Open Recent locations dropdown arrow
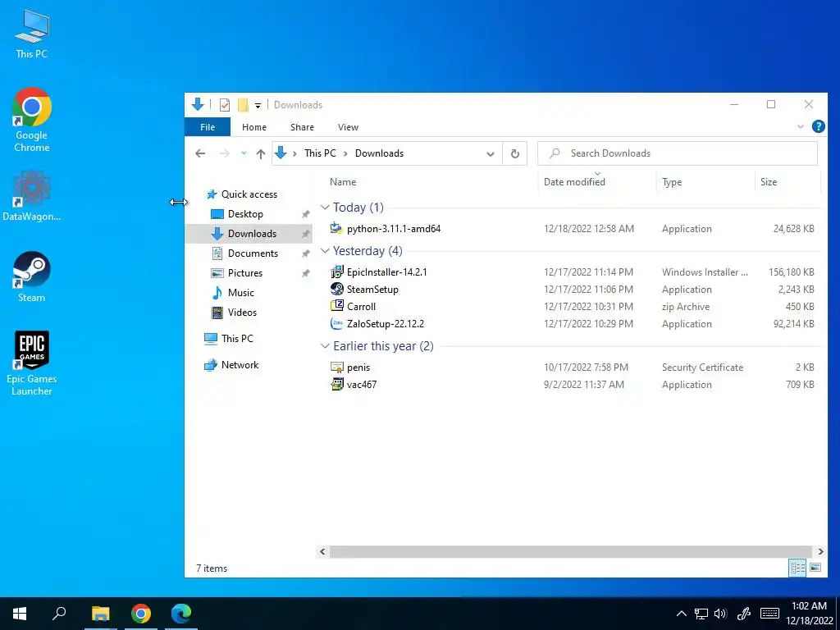The height and width of the screenshot is (630, 840). point(244,153)
